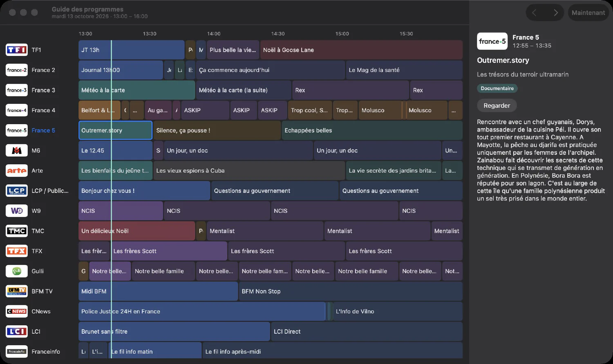This screenshot has width=613, height=364.
Task: Go to next time range arrow
Action: click(x=555, y=13)
